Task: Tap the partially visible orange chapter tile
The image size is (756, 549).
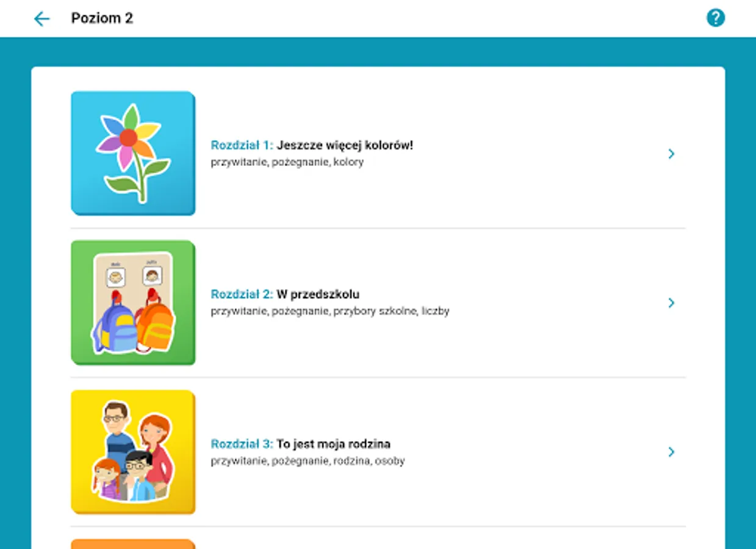Action: pos(133,544)
